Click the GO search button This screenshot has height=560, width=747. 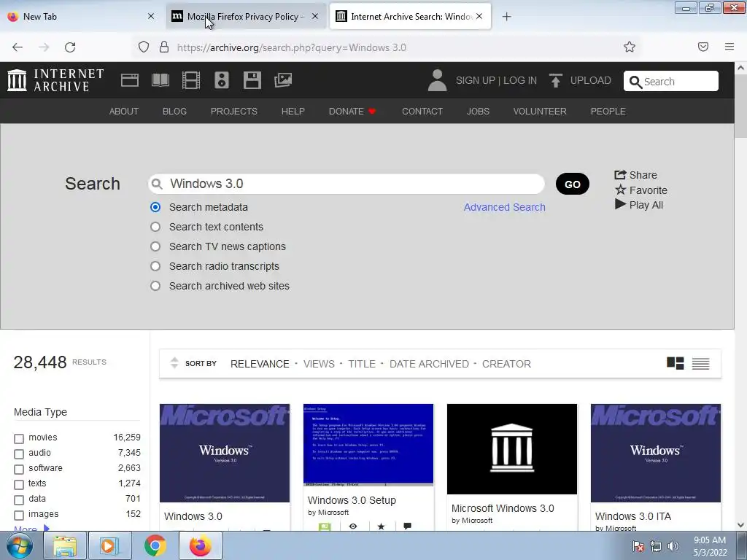point(572,184)
